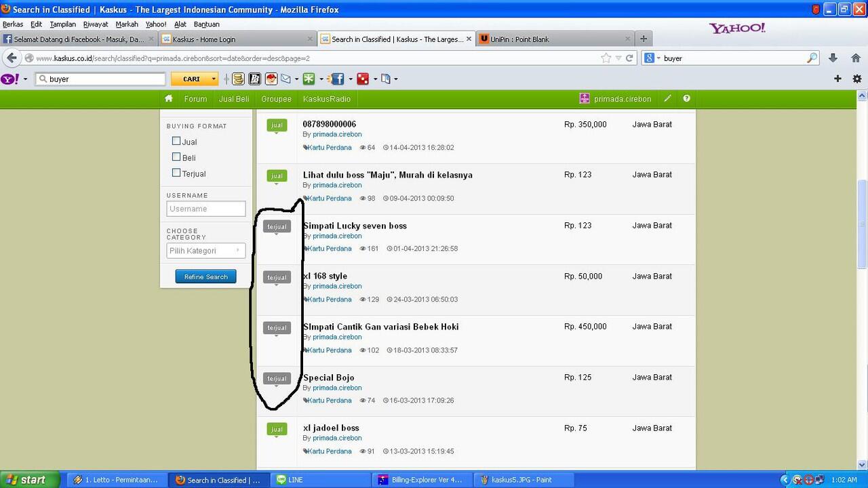Click the pages toolbar icon

(385, 79)
